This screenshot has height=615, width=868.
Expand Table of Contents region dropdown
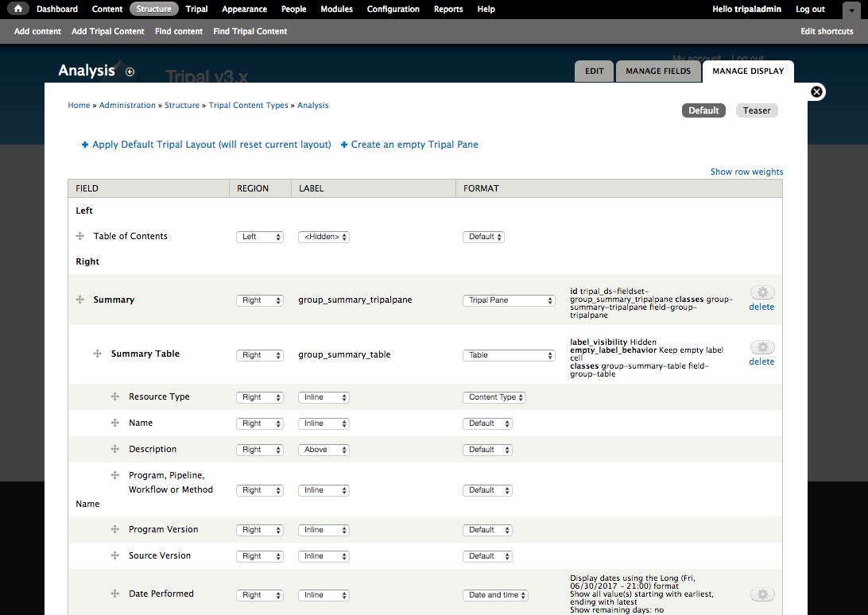click(x=260, y=237)
